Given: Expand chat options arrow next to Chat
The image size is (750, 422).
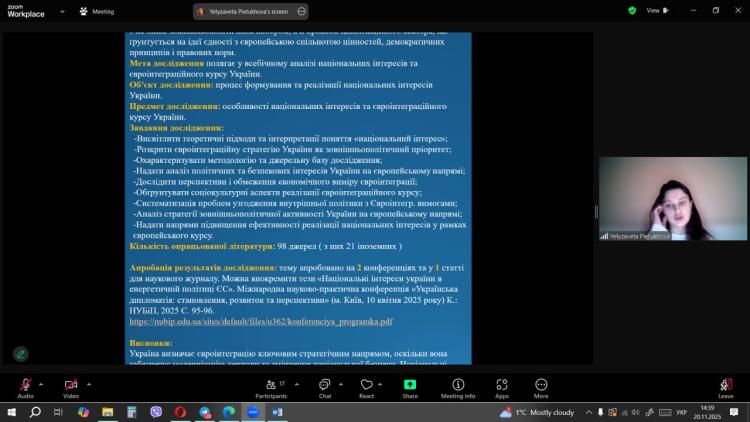Looking at the screenshot, I should 341,384.
